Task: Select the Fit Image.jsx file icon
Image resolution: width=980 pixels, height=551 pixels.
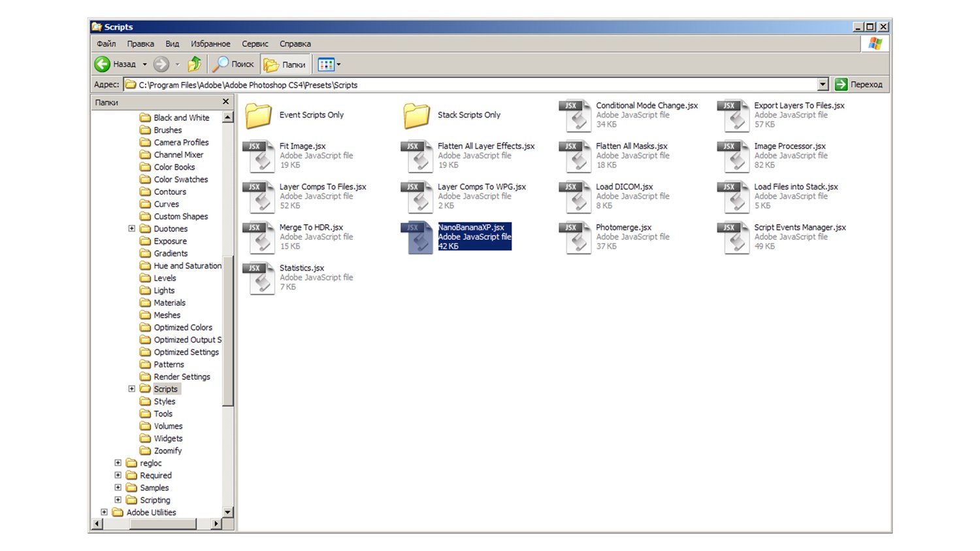Action: [x=259, y=156]
